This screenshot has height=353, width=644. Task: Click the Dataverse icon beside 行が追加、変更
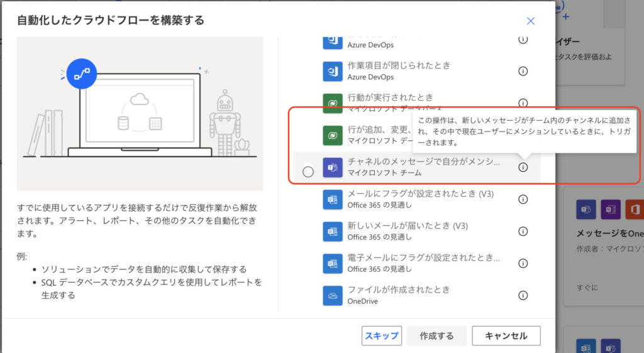tap(333, 135)
